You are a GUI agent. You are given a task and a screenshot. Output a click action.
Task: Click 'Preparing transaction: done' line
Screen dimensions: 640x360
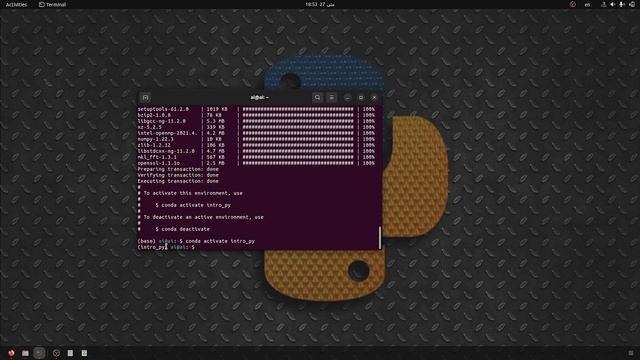(x=178, y=169)
